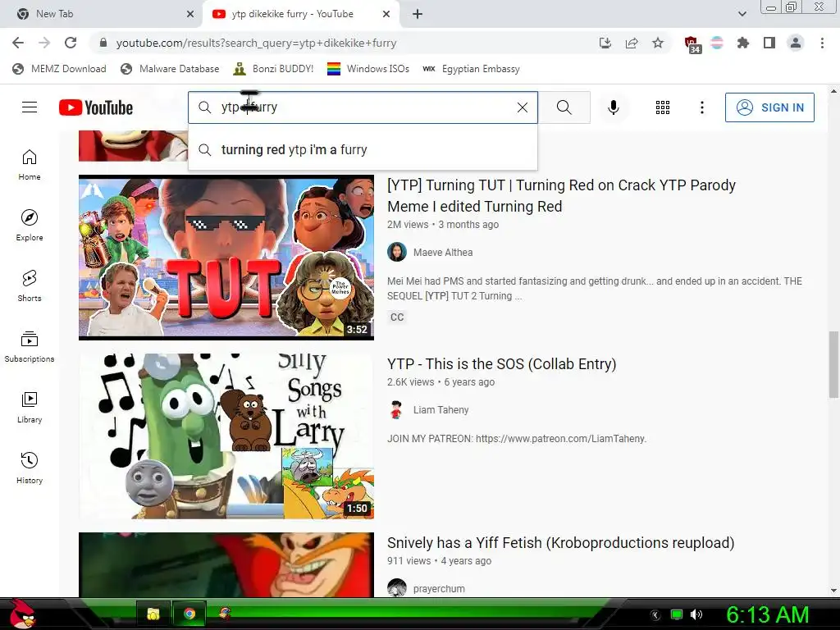Select suggestion turning red ytp i'm a furry
Viewport: 840px width, 630px height.
pyautogui.click(x=363, y=149)
